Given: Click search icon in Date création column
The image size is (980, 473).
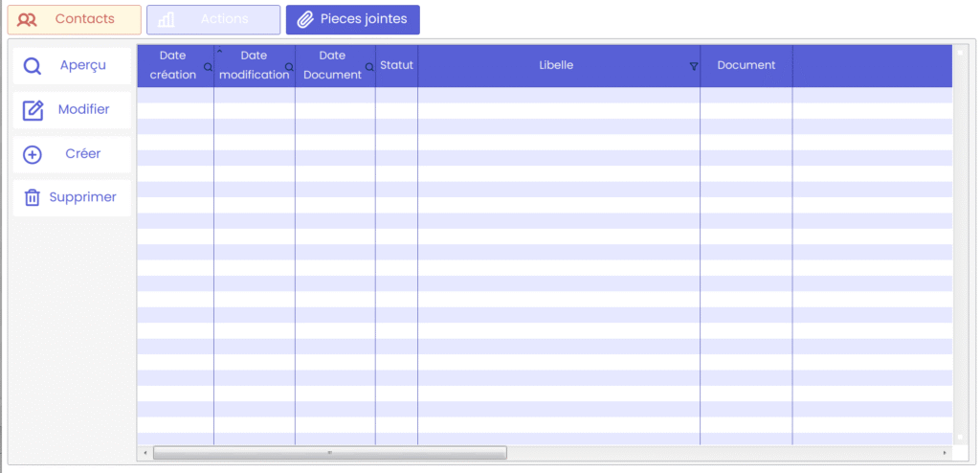Looking at the screenshot, I should [208, 68].
